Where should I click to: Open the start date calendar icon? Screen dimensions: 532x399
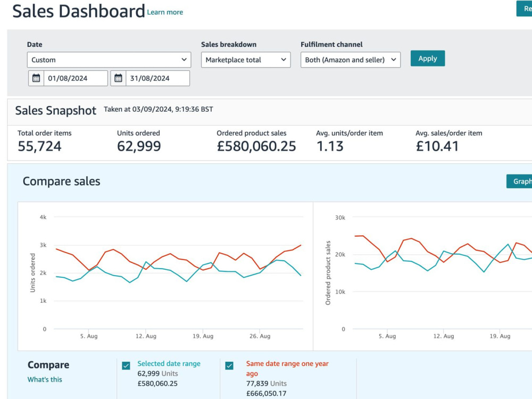(x=36, y=78)
